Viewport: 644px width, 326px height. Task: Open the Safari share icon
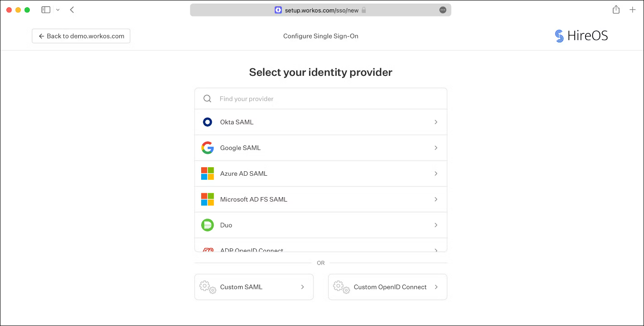click(x=616, y=10)
